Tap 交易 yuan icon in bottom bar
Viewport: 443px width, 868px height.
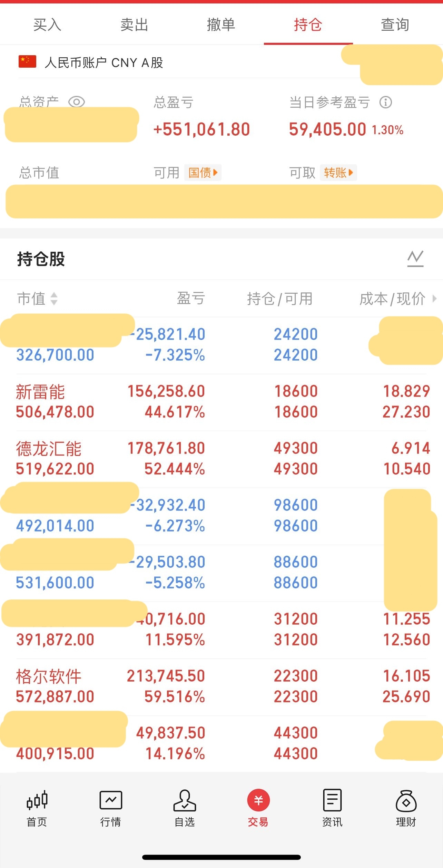(258, 800)
